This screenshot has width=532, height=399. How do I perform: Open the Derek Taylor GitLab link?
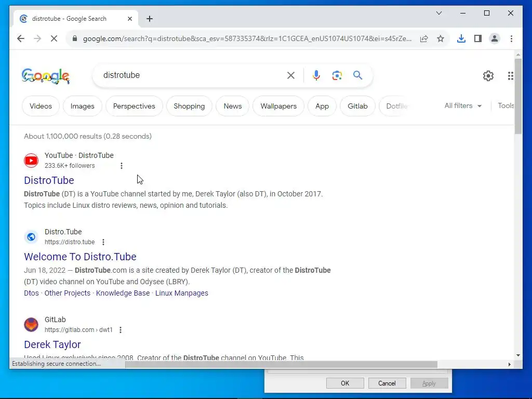pyautogui.click(x=52, y=344)
